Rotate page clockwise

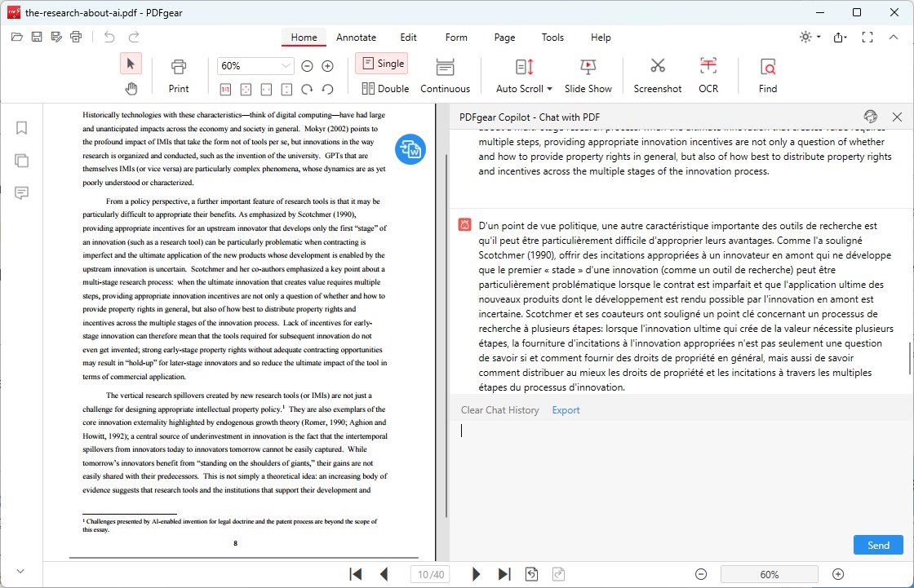(x=307, y=89)
